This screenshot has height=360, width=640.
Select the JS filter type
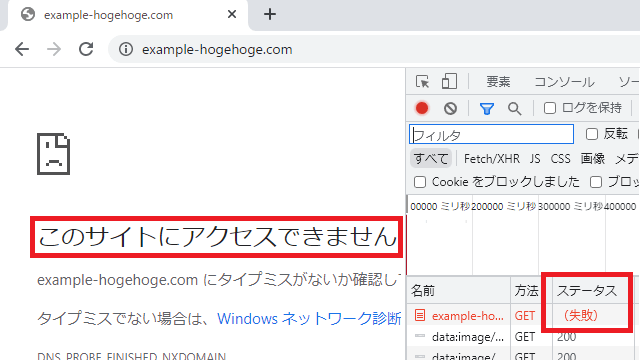coord(535,158)
